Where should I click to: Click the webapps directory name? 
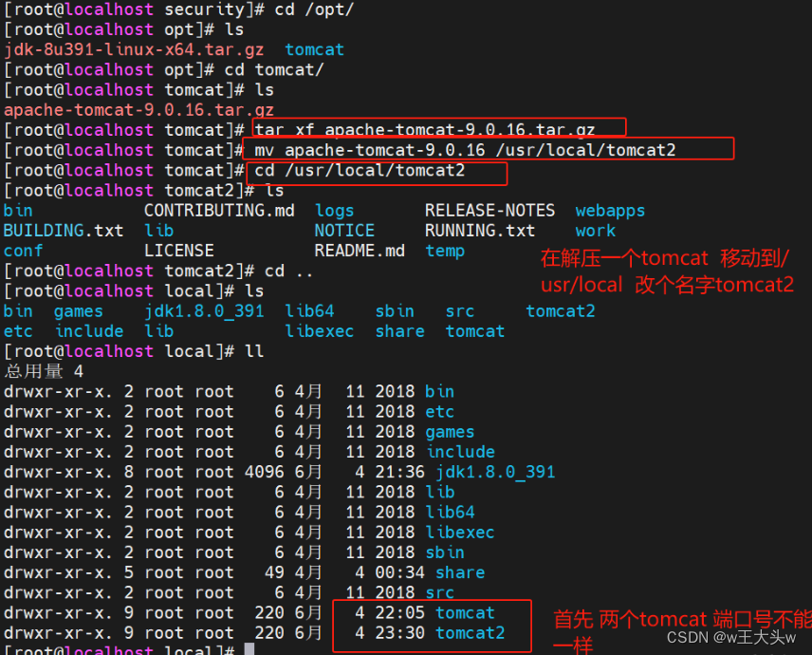pos(610,211)
